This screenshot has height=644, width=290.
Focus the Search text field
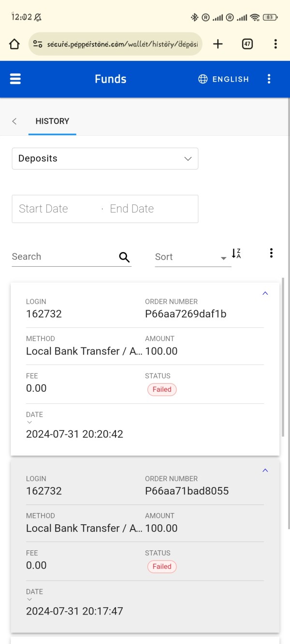pos(64,257)
